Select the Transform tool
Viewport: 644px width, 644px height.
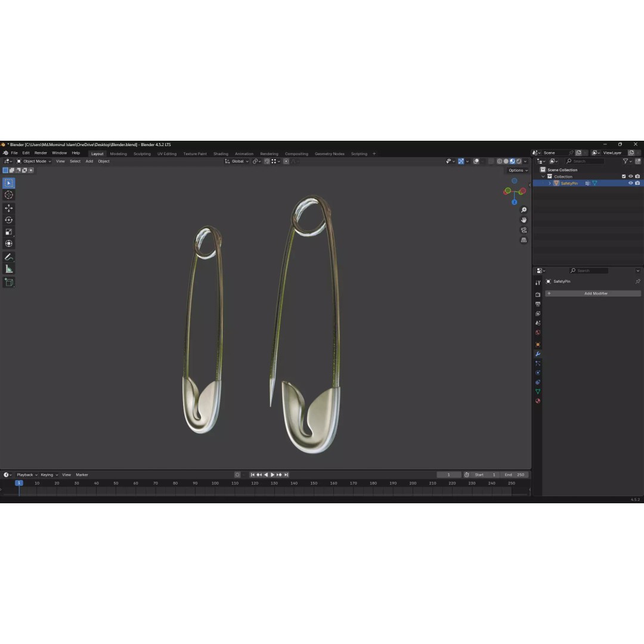(x=8, y=244)
